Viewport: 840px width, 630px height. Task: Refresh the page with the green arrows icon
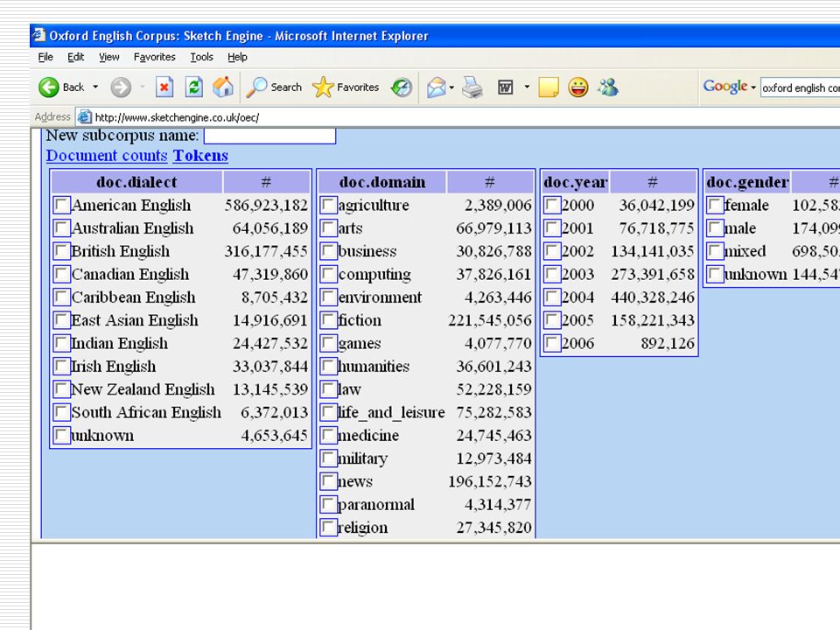(194, 87)
